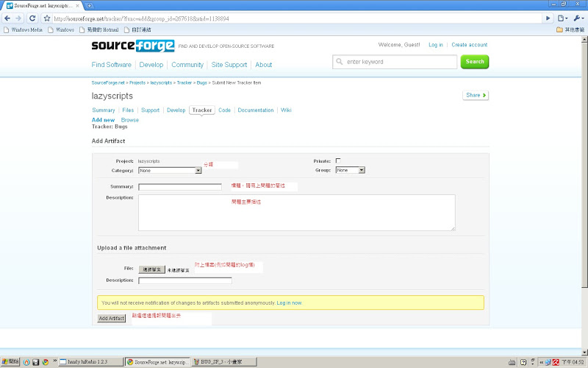The width and height of the screenshot is (588, 368).
Task: Switch to the Summary project tab
Action: (104, 110)
